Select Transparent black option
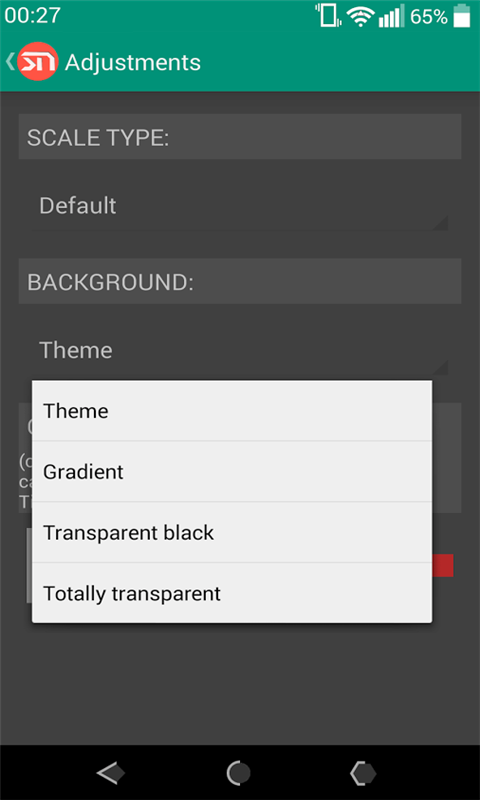Screen dimensions: 480x800 (232, 532)
